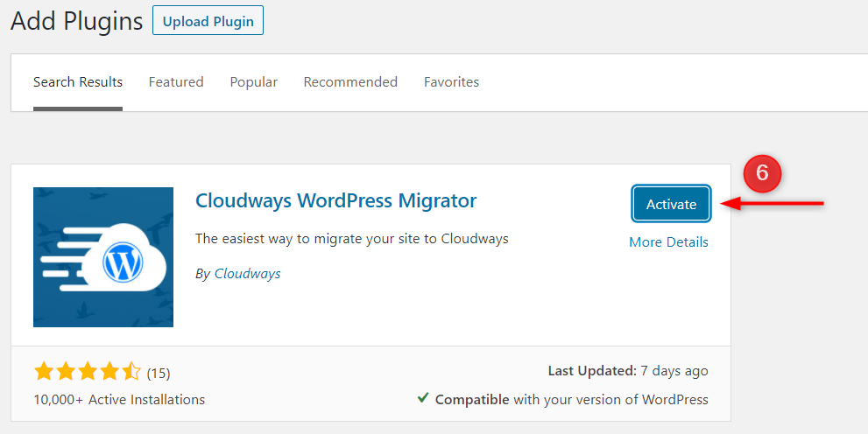Switch to the Featured tab

click(x=176, y=82)
